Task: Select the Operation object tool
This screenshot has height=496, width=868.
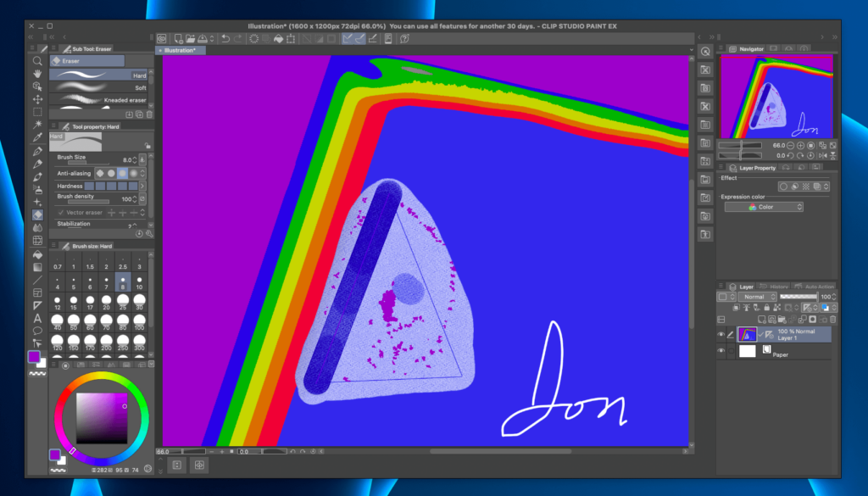Action: 37,86
